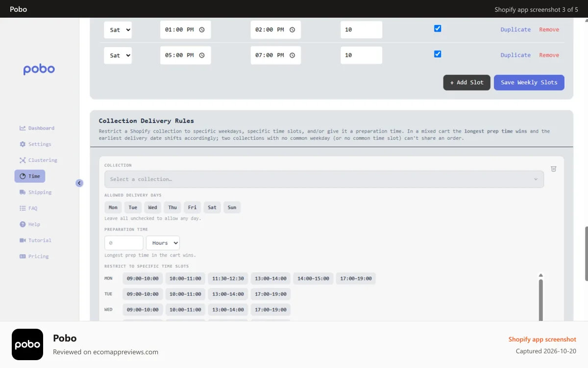Open FAQ in sidebar menu
588x368 pixels.
pyautogui.click(x=33, y=208)
